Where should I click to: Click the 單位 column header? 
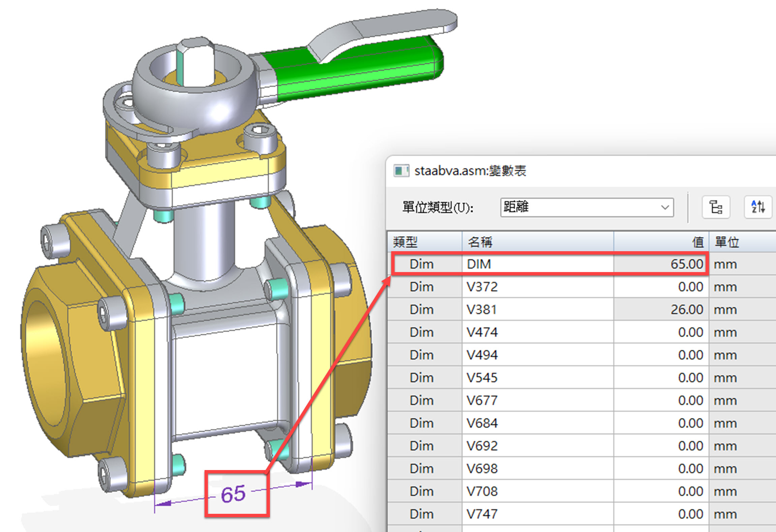click(x=742, y=242)
